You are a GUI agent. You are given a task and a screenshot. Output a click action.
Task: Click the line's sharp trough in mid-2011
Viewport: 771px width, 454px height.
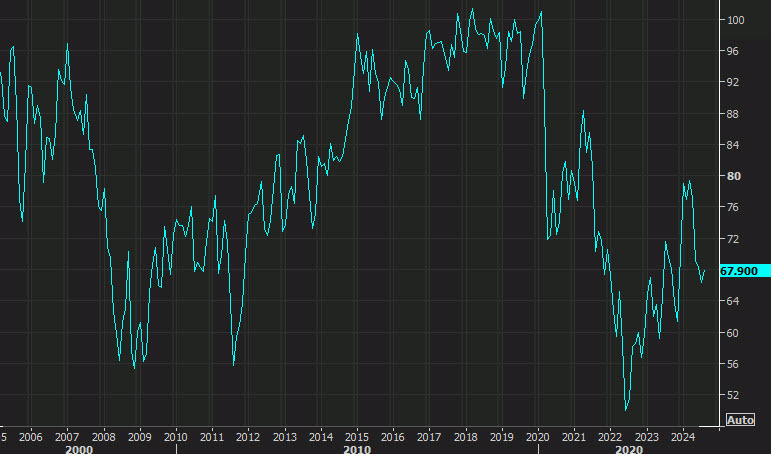234,364
